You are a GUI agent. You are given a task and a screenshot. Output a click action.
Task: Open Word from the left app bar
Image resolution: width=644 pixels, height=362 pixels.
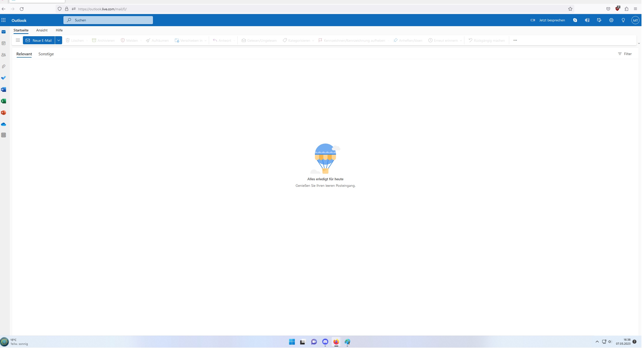tap(4, 90)
